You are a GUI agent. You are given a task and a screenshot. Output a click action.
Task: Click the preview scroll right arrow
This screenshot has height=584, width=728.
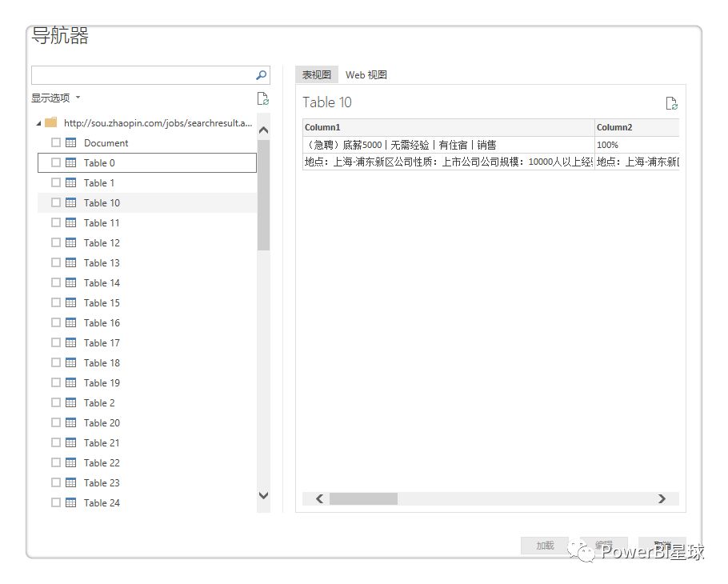(662, 498)
